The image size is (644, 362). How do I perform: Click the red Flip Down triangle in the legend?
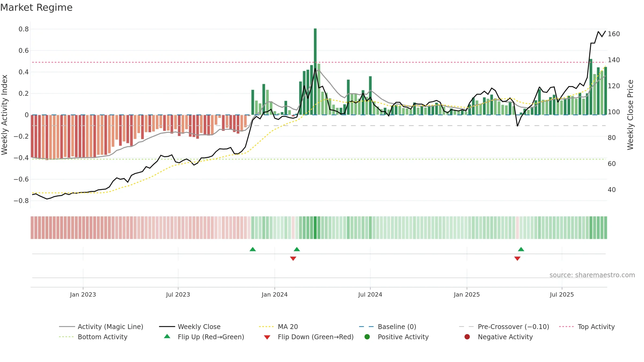(267, 337)
